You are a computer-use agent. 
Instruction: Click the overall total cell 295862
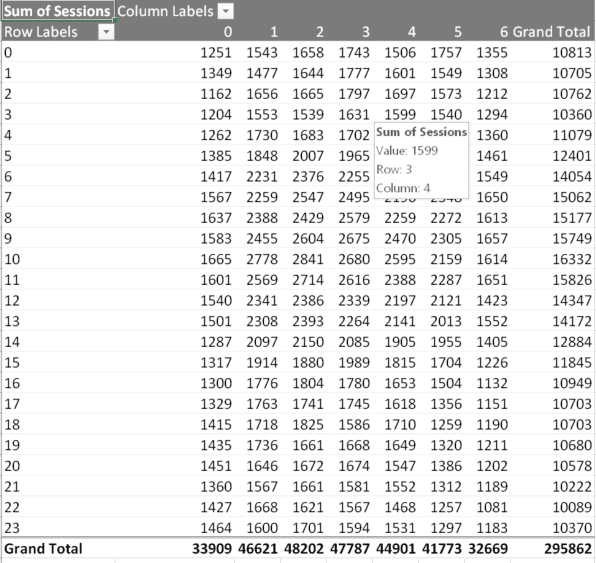click(x=568, y=549)
